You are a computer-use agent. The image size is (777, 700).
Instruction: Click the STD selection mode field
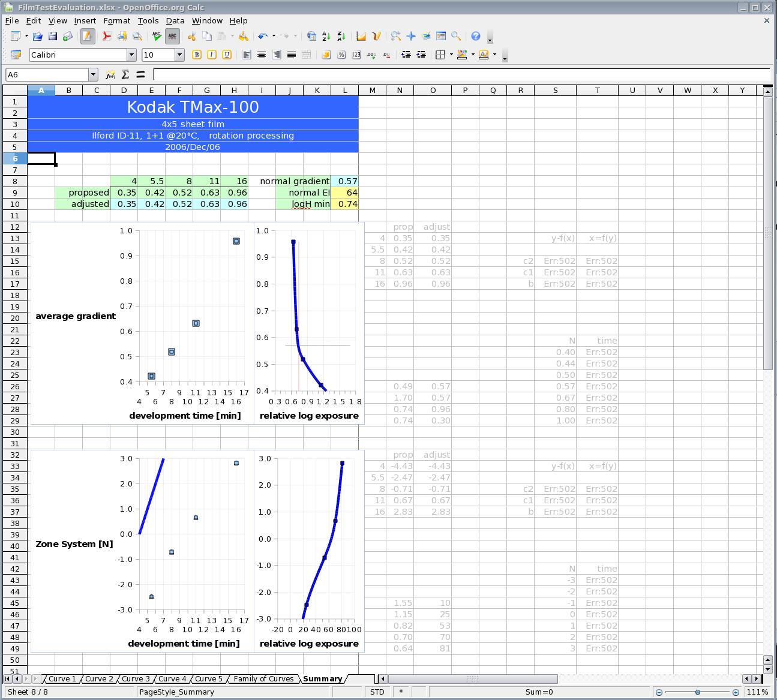[377, 692]
